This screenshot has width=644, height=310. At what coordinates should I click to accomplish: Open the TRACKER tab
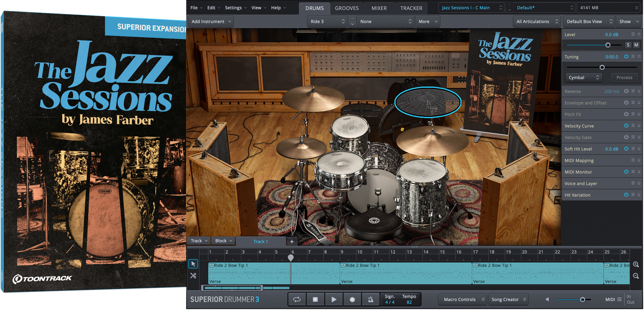click(411, 8)
